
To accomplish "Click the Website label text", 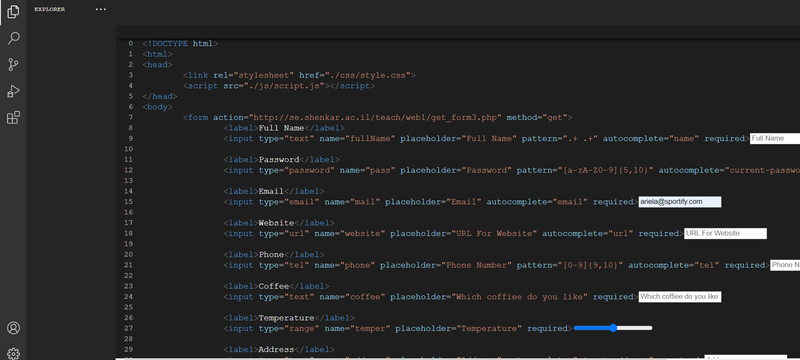I will [277, 223].
